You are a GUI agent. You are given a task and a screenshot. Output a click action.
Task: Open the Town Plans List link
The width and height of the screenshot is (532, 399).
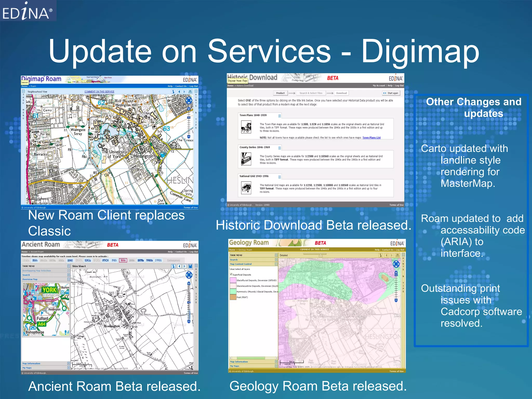[x=371, y=138]
